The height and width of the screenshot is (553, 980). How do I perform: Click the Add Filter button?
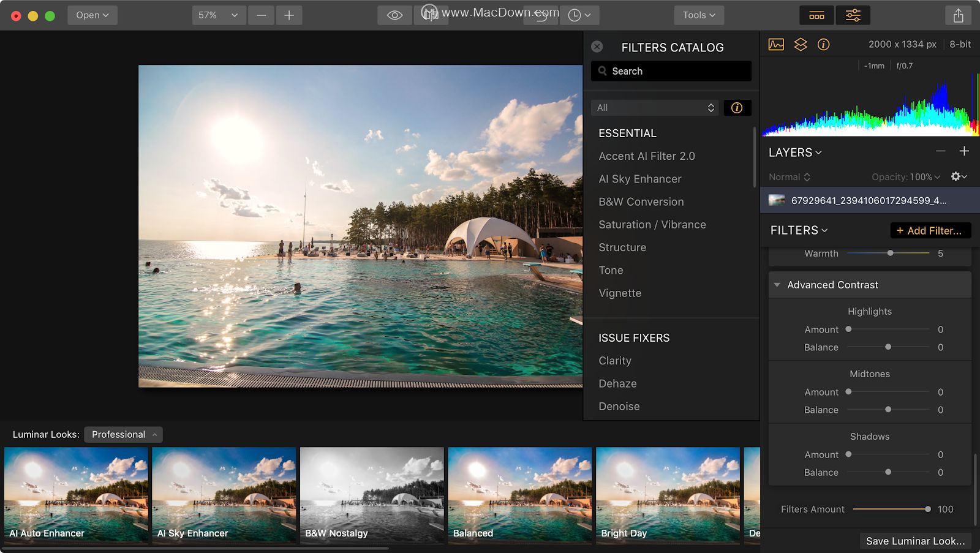[930, 230]
